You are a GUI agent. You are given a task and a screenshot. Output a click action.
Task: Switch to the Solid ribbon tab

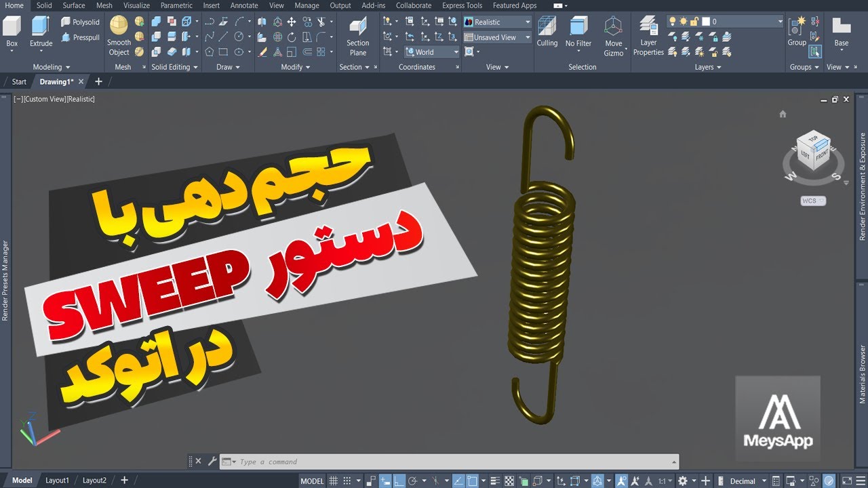[x=44, y=5]
